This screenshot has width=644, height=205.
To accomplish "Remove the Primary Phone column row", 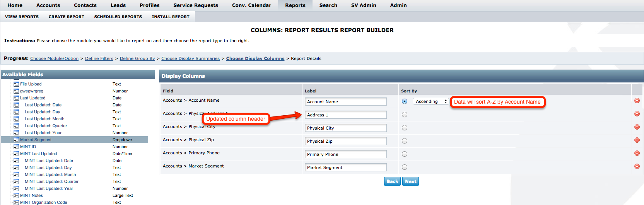I will (637, 153).
